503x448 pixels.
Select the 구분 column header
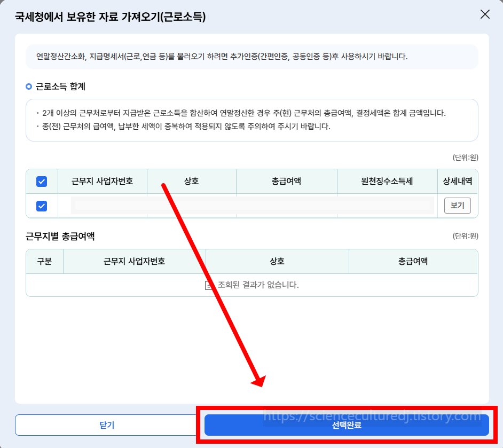point(45,261)
